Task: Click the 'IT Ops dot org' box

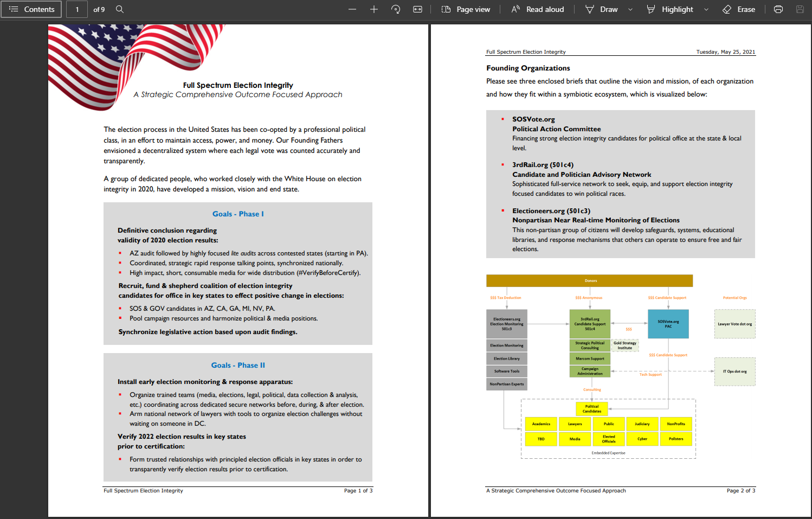Action: pos(734,371)
